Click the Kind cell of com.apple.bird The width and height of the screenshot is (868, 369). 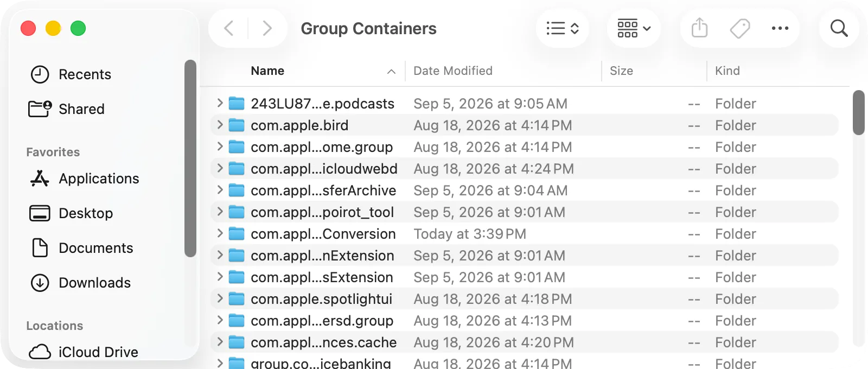point(735,125)
